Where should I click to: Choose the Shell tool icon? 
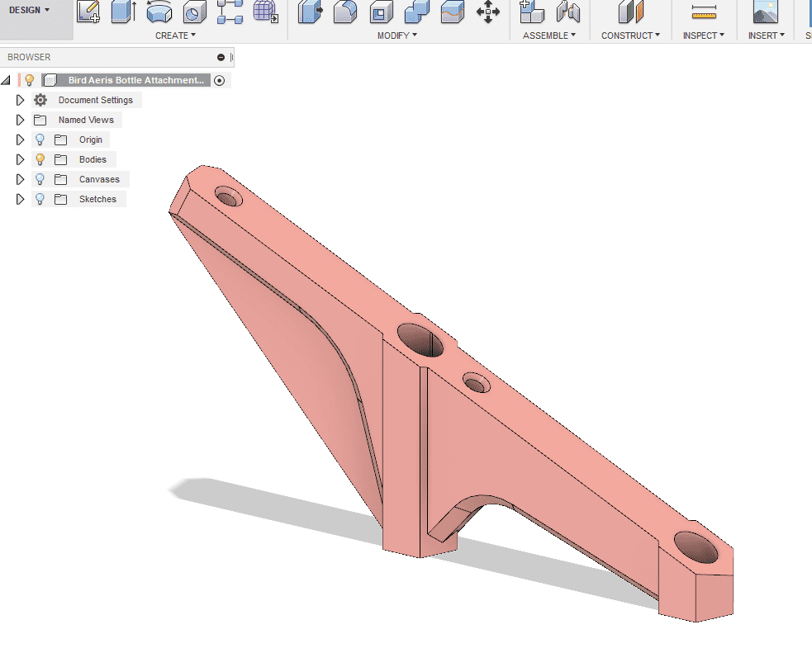(381, 12)
